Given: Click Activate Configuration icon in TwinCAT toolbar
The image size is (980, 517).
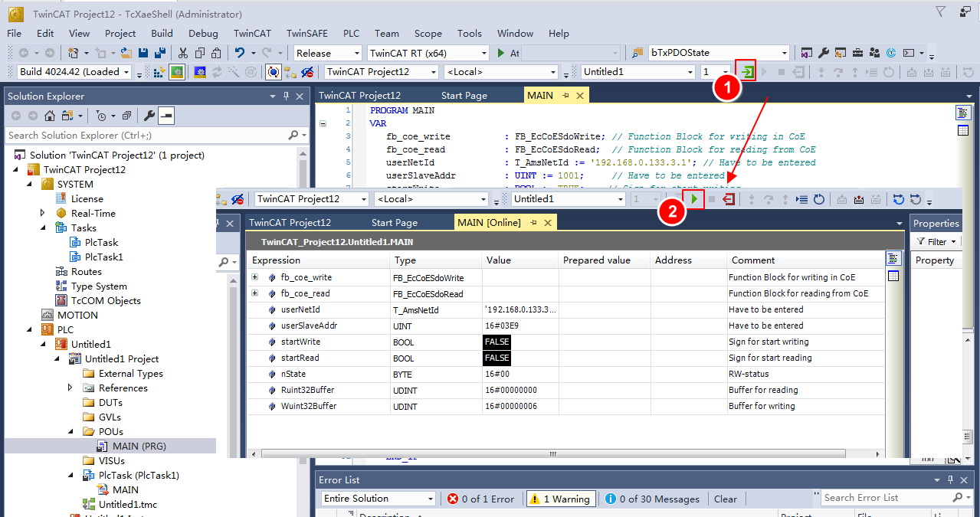Looking at the screenshot, I should tap(159, 72).
